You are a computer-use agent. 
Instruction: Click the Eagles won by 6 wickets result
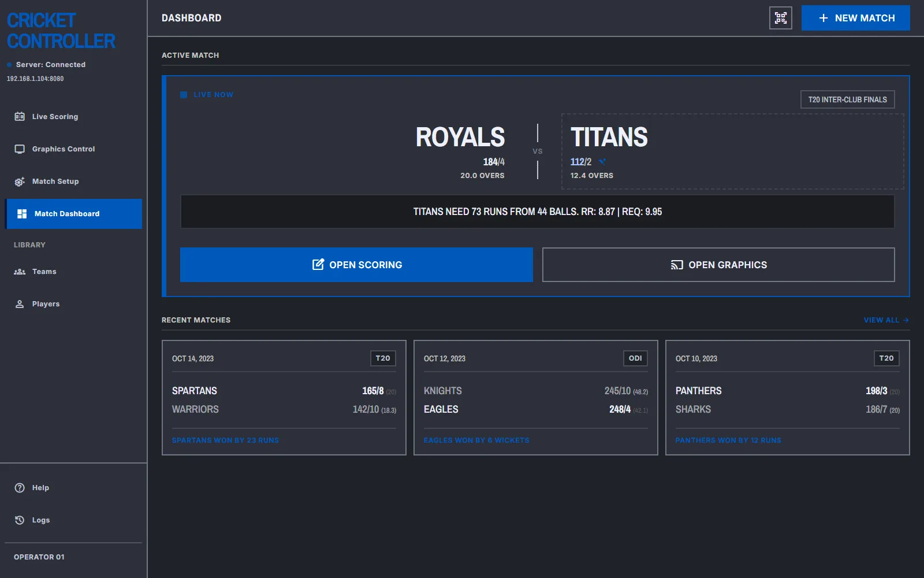[476, 440]
